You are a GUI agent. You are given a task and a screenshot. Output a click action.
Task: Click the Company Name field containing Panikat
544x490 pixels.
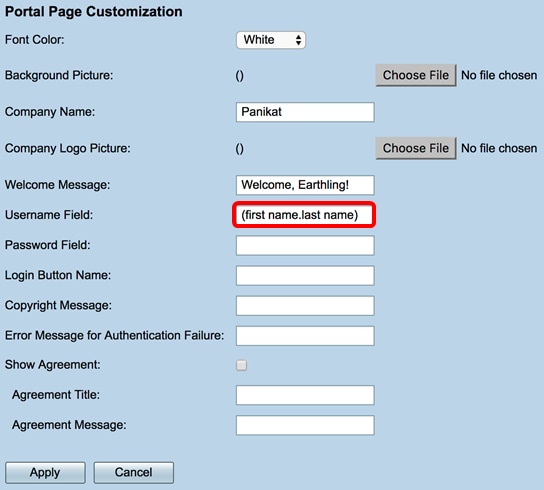tap(305, 112)
